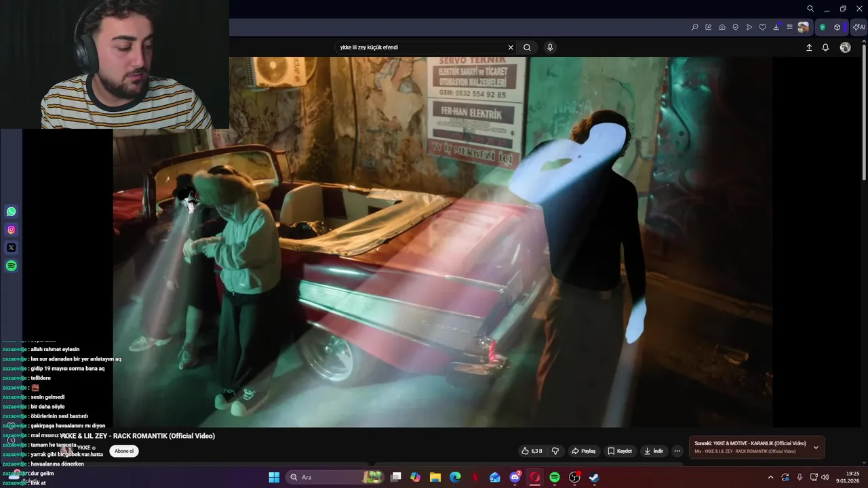
Task: Take a snapshot with the camera icon
Action: (722, 27)
